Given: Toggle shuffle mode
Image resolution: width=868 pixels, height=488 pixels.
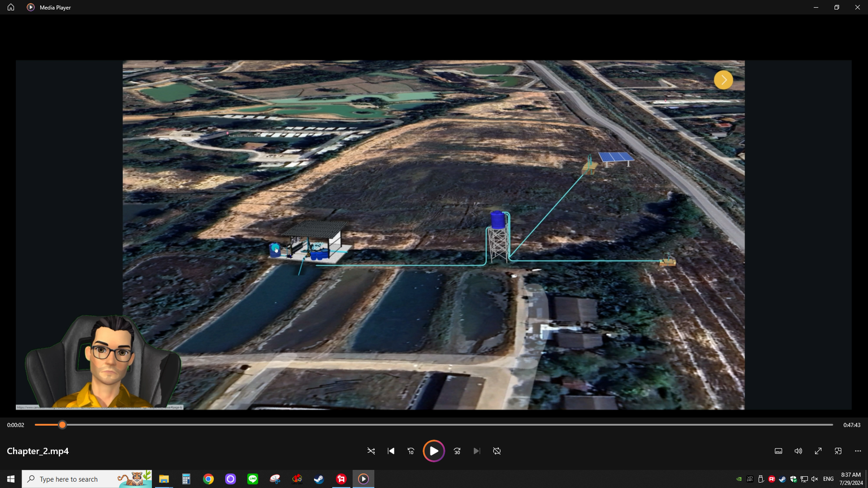Looking at the screenshot, I should tap(371, 451).
